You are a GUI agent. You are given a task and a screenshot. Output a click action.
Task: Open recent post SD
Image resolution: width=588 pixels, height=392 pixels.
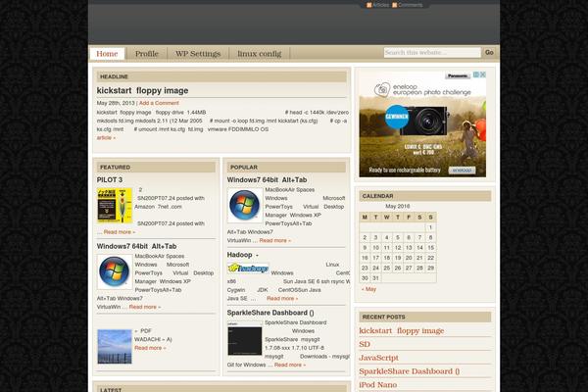coord(365,344)
